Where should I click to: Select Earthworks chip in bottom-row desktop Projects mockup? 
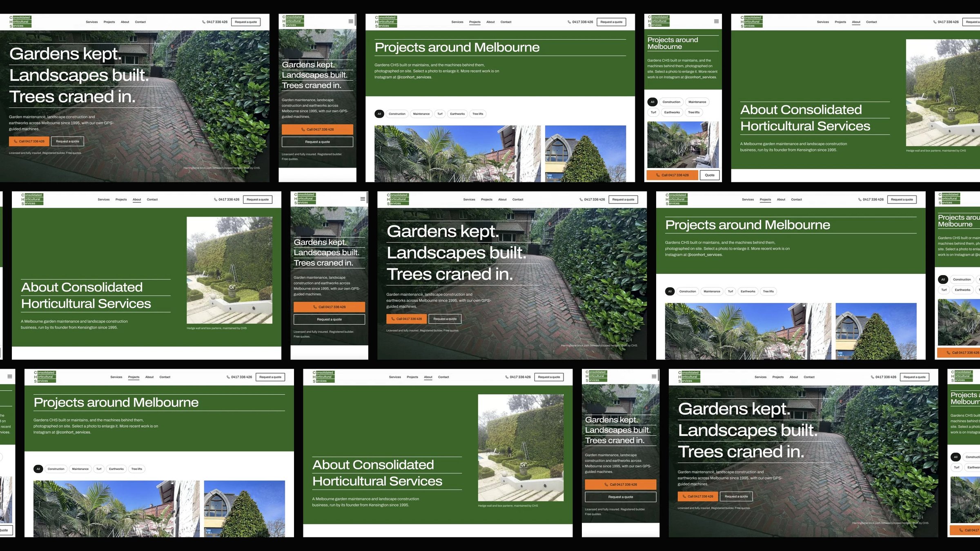click(116, 469)
